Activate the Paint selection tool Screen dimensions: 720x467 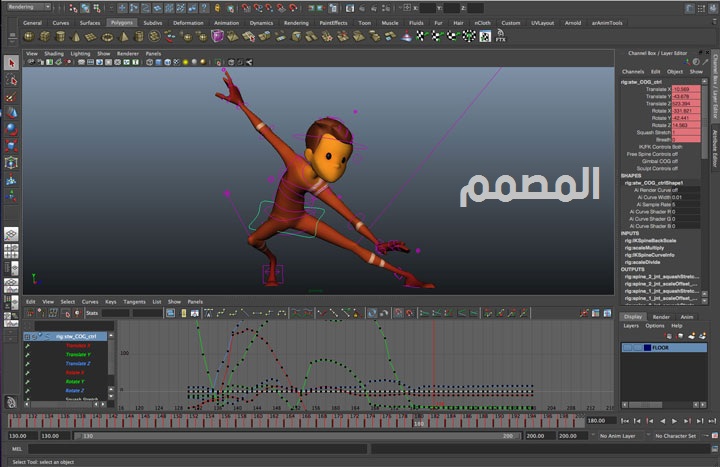(x=11, y=97)
